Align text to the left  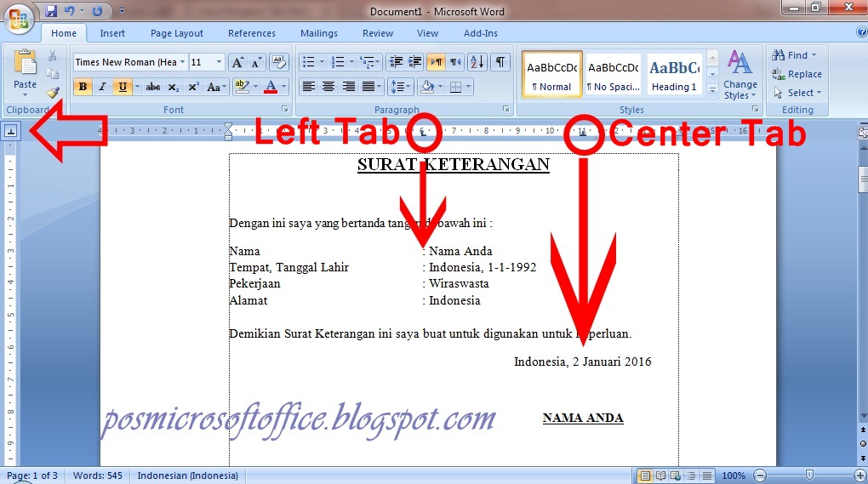coord(309,86)
